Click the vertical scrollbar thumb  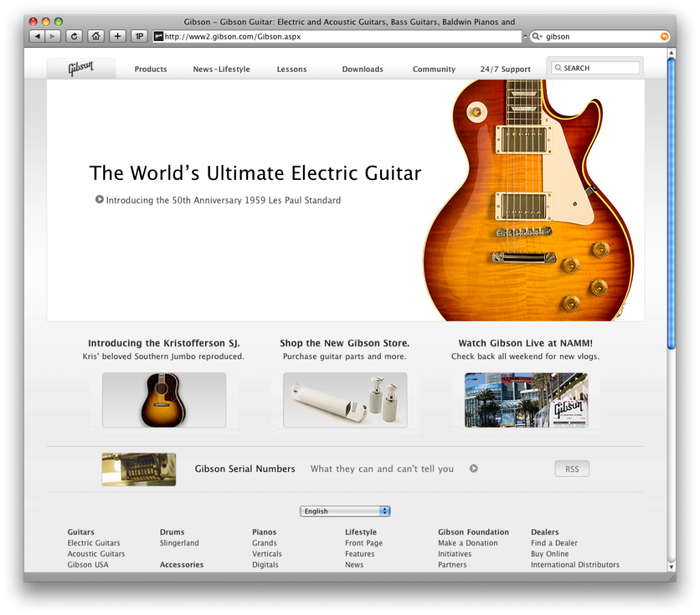click(x=671, y=203)
